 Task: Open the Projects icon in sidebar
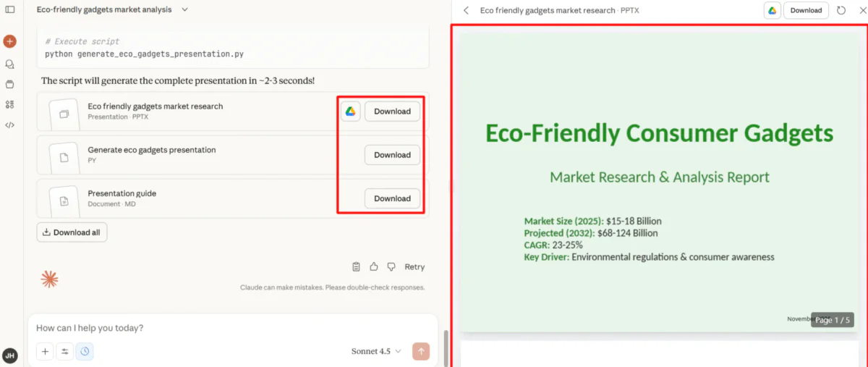(x=10, y=84)
